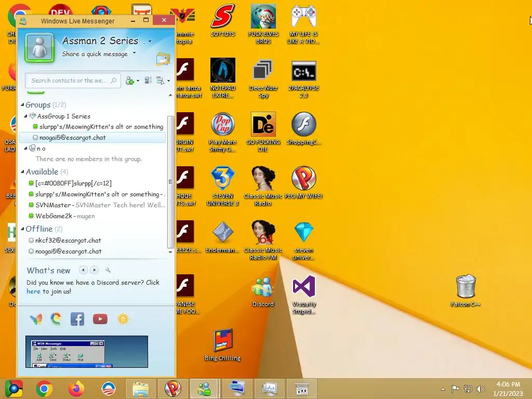This screenshot has height=399, width=532.
Task: Click the Facebook icon in Messenger
Action: point(77,319)
